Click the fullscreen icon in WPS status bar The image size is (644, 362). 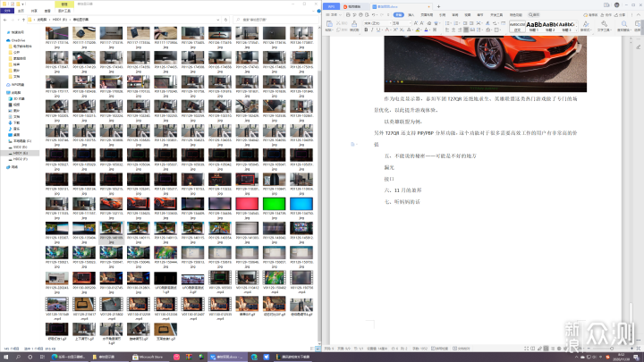click(x=527, y=349)
